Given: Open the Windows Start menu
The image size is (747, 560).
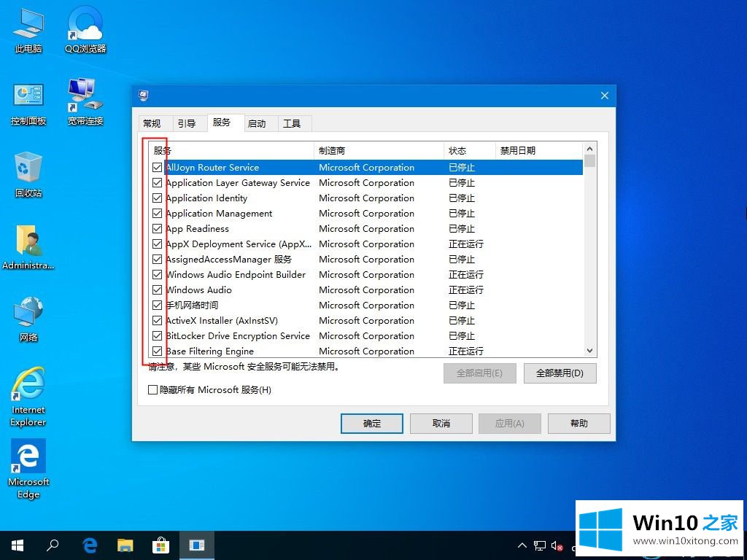Looking at the screenshot, I should (x=18, y=545).
